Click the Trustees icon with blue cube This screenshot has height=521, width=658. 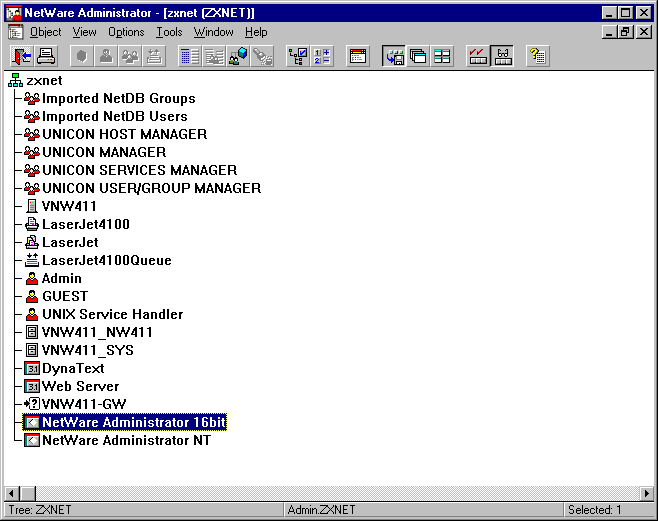(238, 56)
